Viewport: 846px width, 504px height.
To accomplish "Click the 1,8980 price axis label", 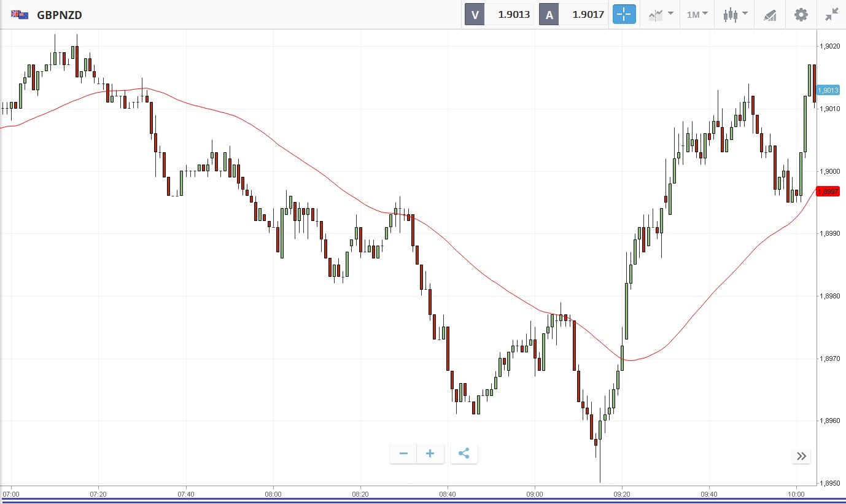I will coord(829,296).
